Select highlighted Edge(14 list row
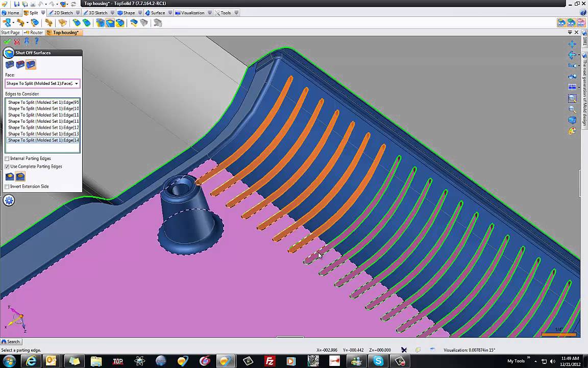The height and width of the screenshot is (368, 588). pos(42,141)
